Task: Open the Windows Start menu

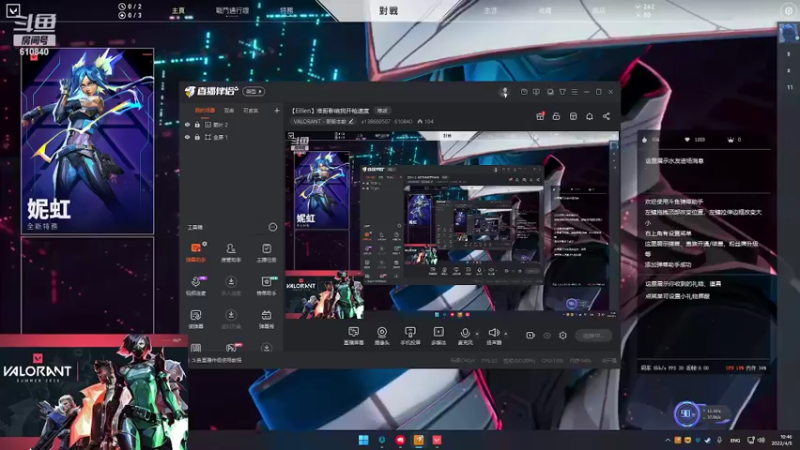Action: [x=363, y=440]
